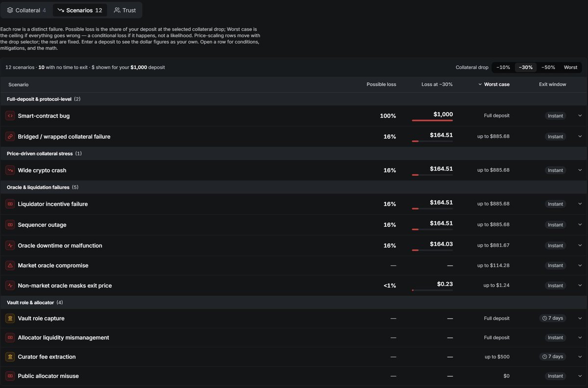Click the Sequencer outage row icon
This screenshot has height=388, width=588.
(x=10, y=224)
